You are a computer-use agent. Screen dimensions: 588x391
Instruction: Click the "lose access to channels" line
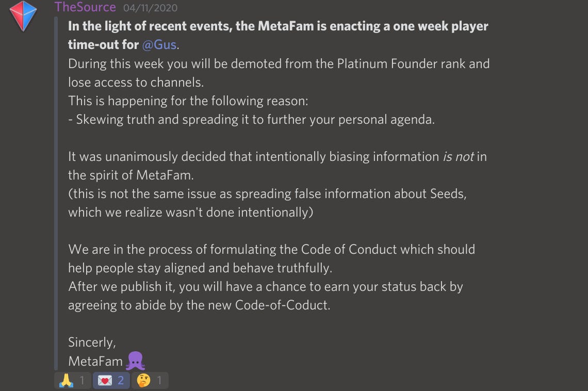pos(136,82)
